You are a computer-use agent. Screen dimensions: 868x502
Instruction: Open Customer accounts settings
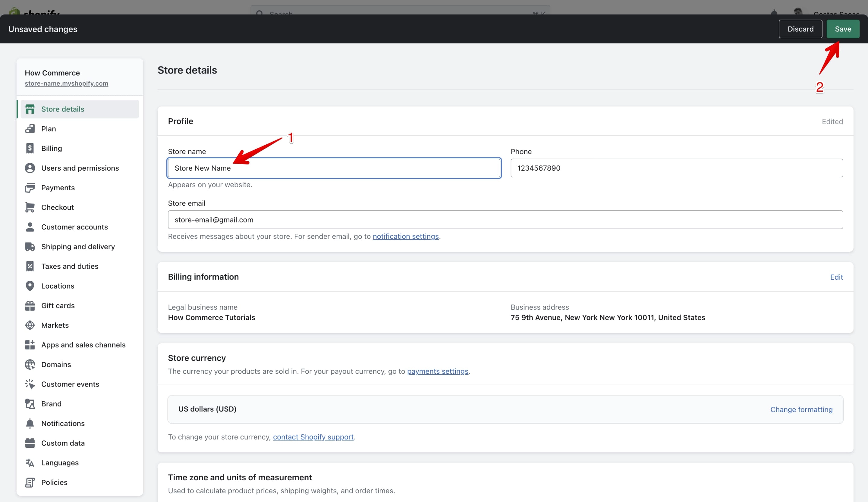80,227
